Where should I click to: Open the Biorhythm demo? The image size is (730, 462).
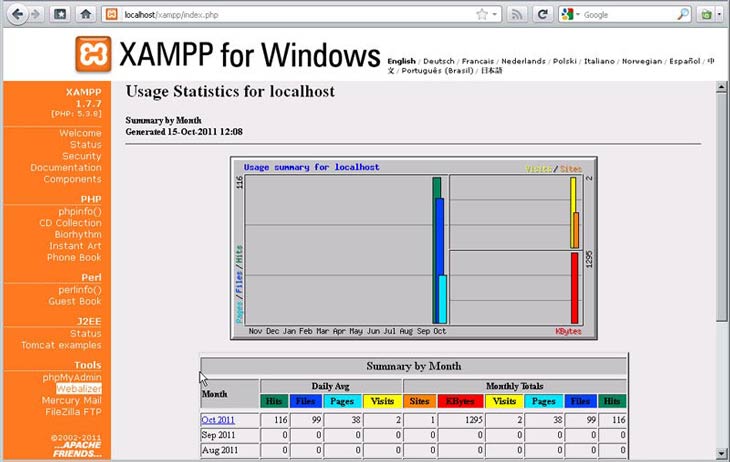[78, 234]
